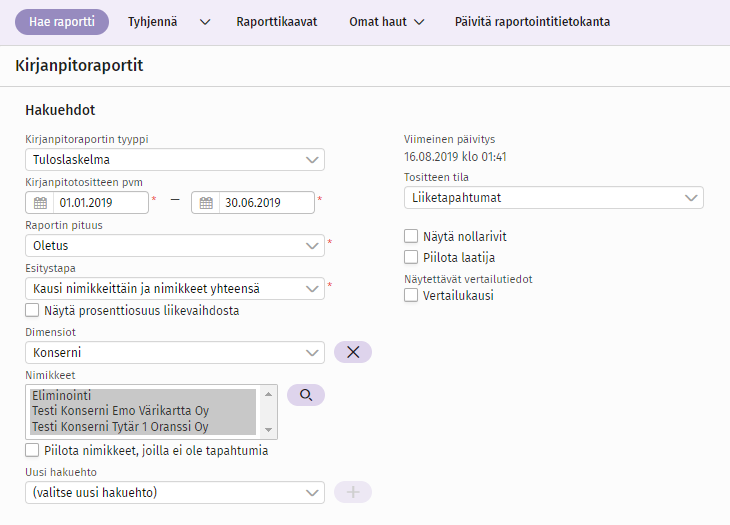Check the Vertailukausi option
730x525 pixels.
(411, 295)
